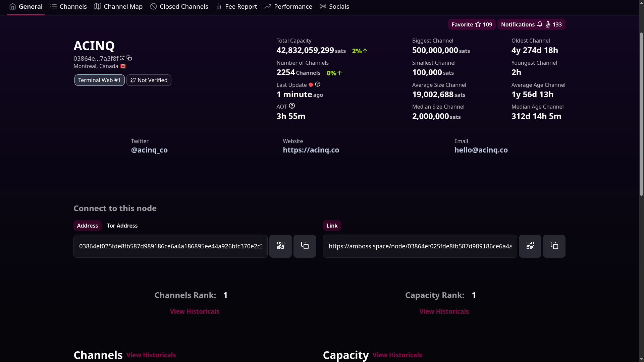
Task: Click the node address input field
Action: [170, 246]
